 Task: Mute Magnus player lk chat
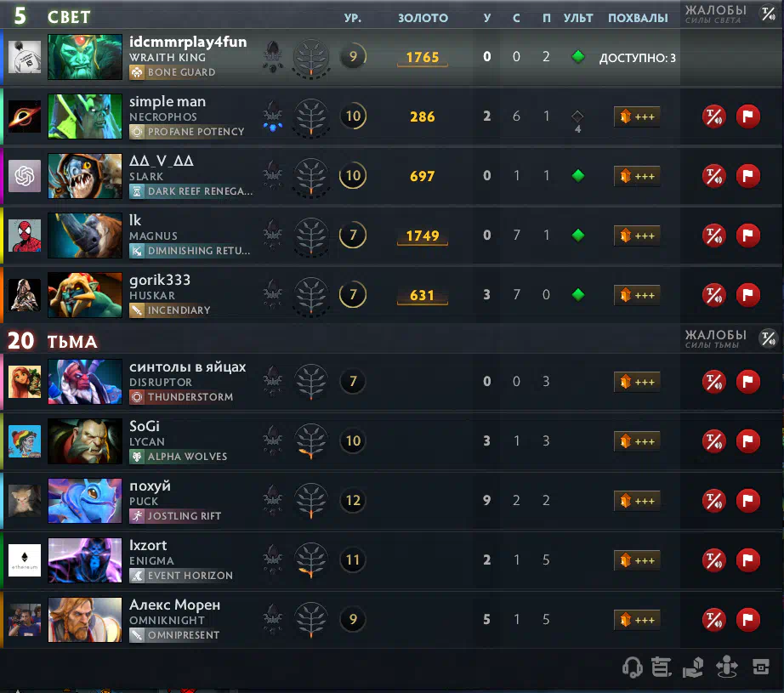pos(714,236)
